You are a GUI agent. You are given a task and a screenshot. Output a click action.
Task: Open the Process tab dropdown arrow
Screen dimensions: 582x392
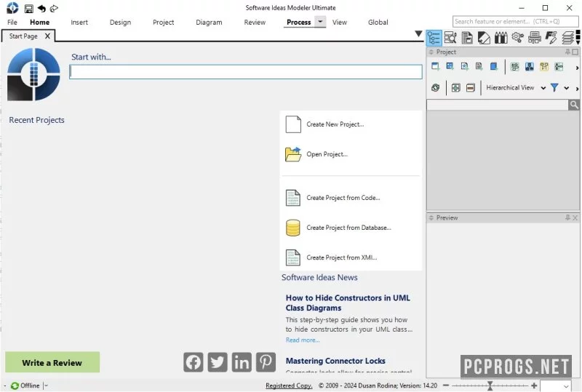pos(320,22)
